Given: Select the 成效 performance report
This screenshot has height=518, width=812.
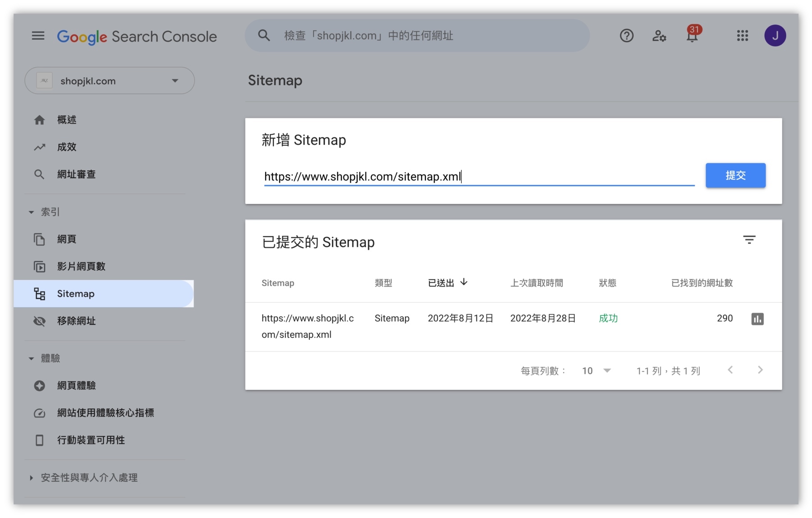Looking at the screenshot, I should [x=66, y=147].
